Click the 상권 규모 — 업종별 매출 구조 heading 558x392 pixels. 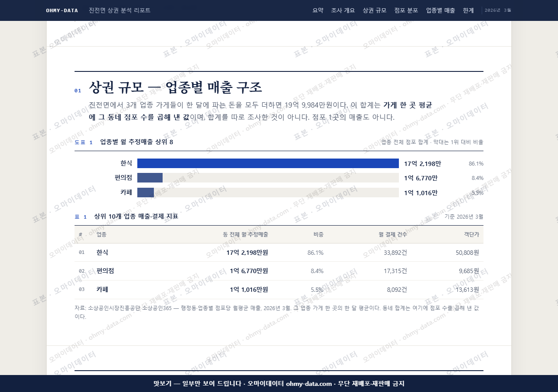(175, 88)
